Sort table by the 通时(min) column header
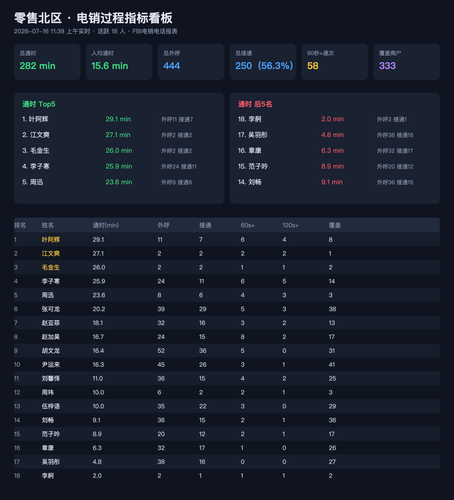454x500 pixels. 106,225
